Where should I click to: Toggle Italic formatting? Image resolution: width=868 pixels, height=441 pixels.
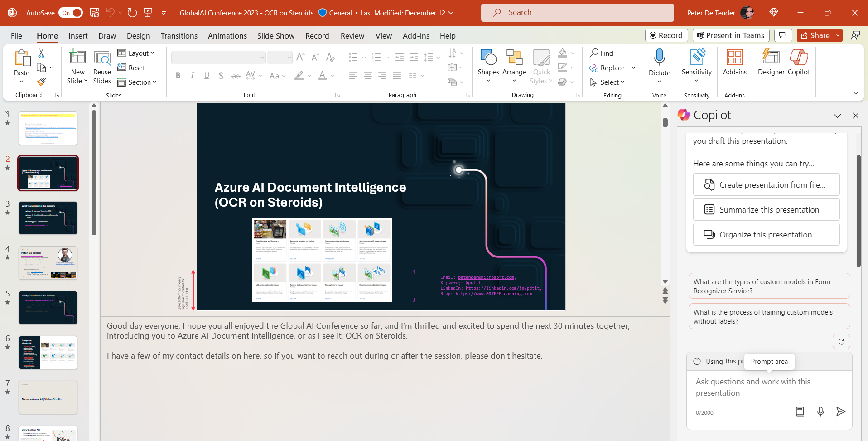pyautogui.click(x=192, y=76)
